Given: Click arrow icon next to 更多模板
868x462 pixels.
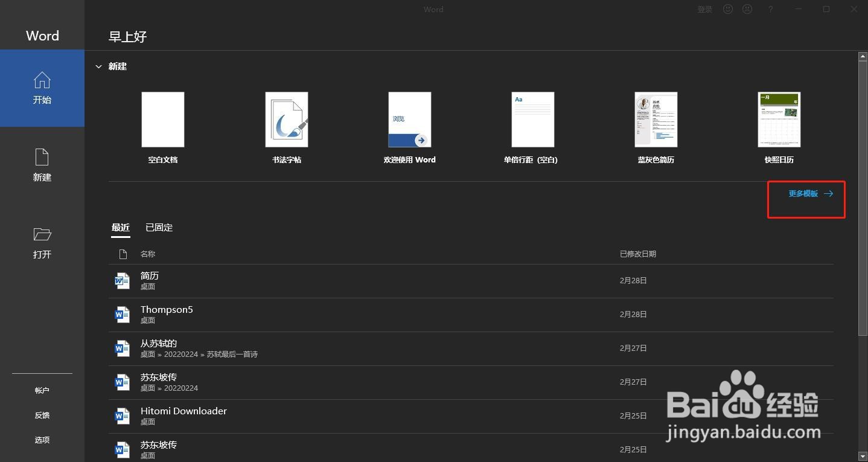Looking at the screenshot, I should [829, 194].
